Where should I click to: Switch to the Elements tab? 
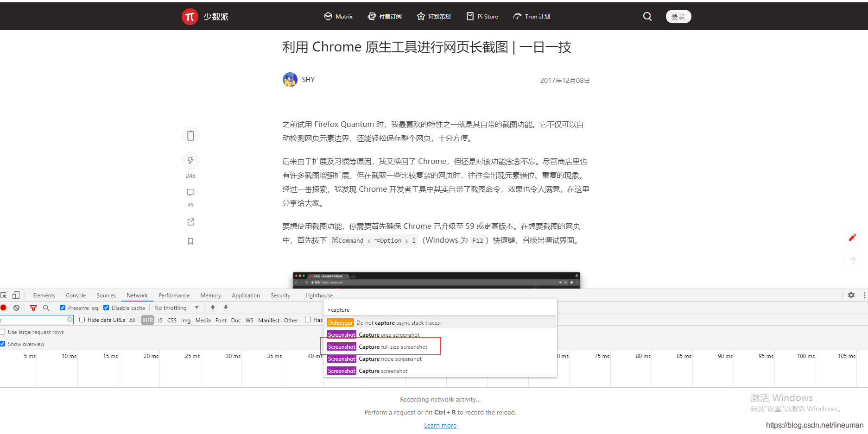pos(44,296)
